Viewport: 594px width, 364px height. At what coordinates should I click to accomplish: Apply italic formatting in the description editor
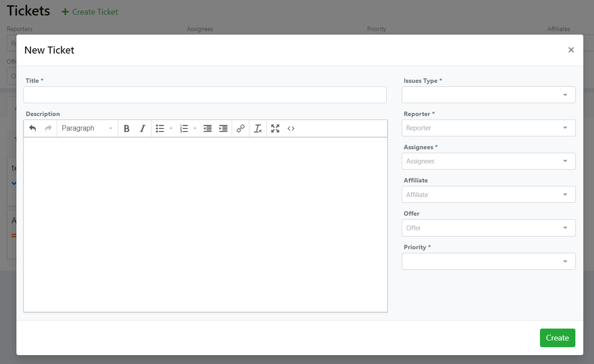(x=142, y=128)
